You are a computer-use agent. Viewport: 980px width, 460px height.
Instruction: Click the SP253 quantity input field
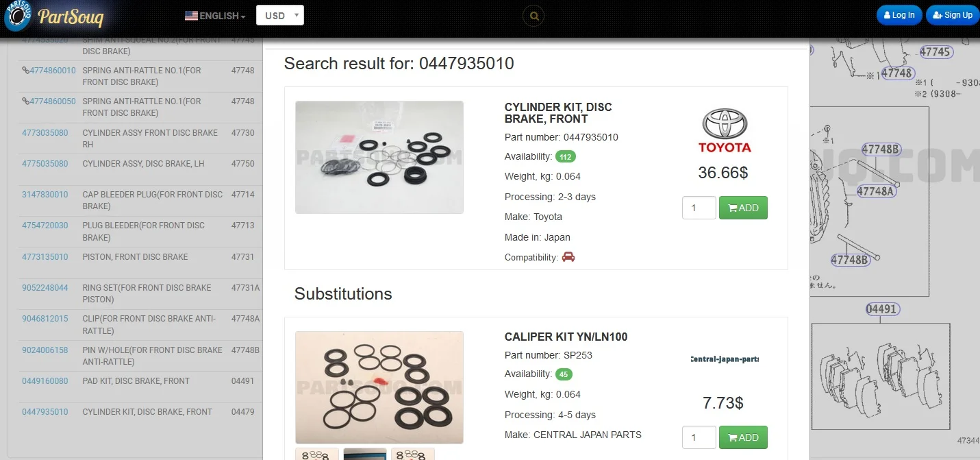tap(699, 437)
